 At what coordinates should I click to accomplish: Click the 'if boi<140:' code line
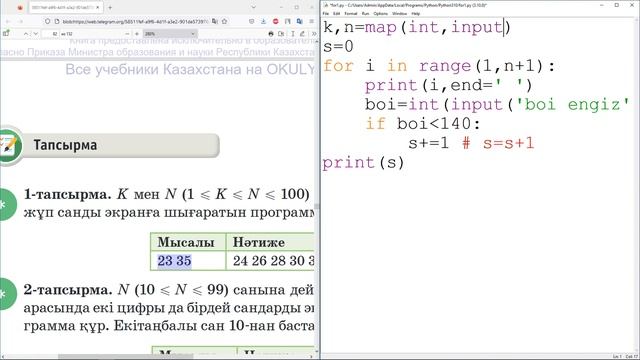423,124
